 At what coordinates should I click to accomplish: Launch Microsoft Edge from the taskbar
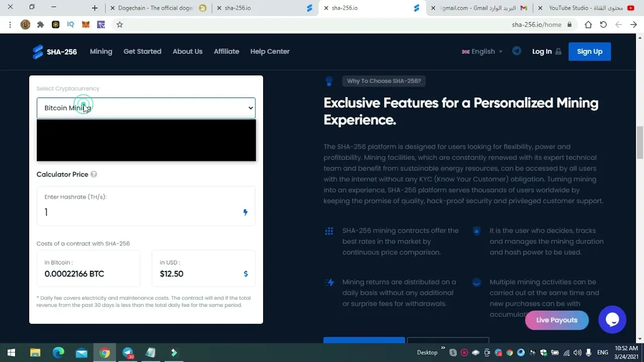tap(58, 352)
